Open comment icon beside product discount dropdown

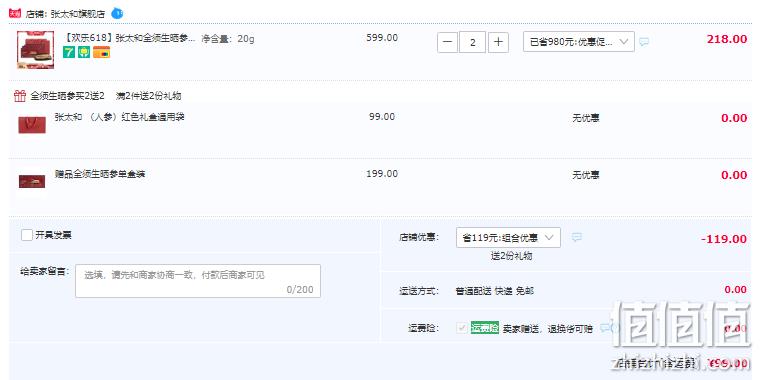[644, 42]
